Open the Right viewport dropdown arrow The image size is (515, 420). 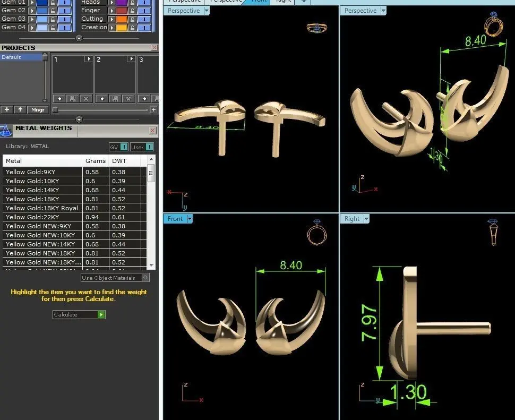[x=366, y=219]
